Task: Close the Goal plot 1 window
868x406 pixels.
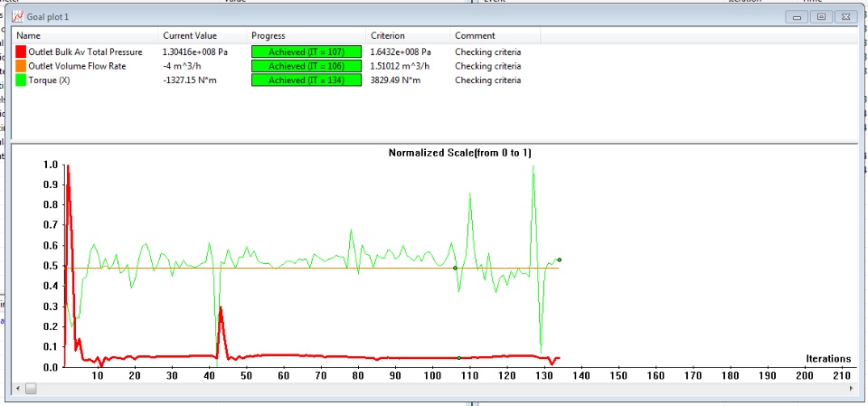Action: (846, 17)
